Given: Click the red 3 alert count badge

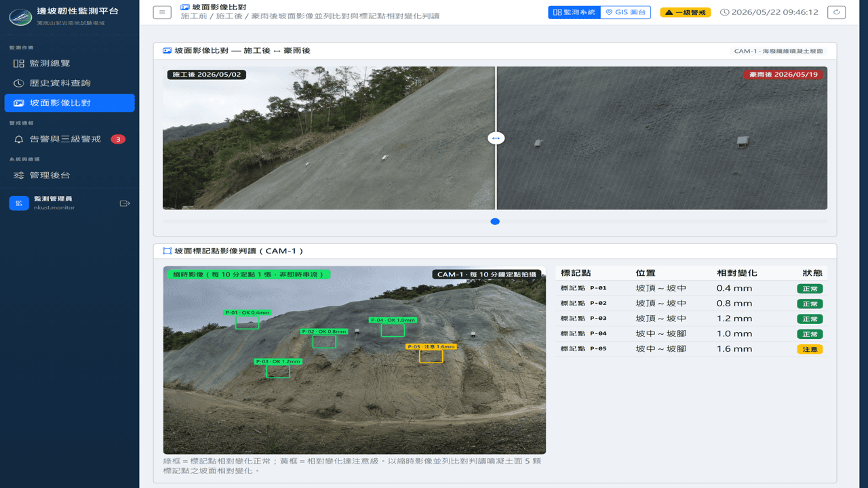Looking at the screenshot, I should [118, 139].
